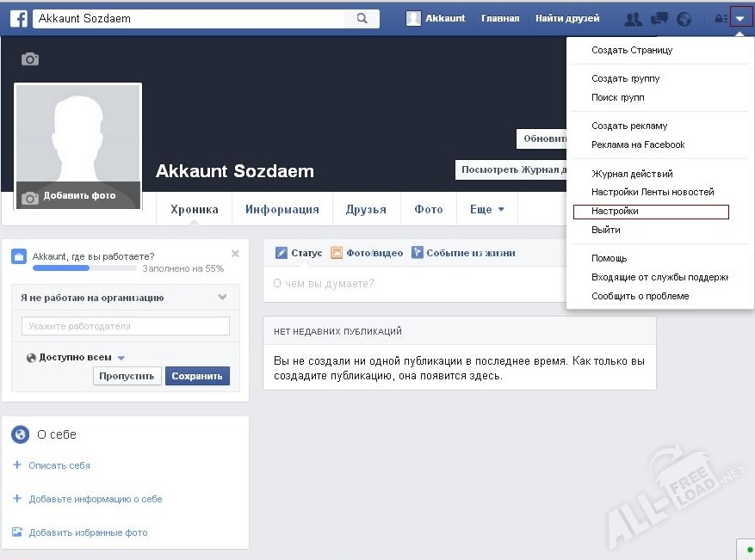The height and width of the screenshot is (560, 755).
Task: Click the Facebook logo icon
Action: click(x=18, y=18)
